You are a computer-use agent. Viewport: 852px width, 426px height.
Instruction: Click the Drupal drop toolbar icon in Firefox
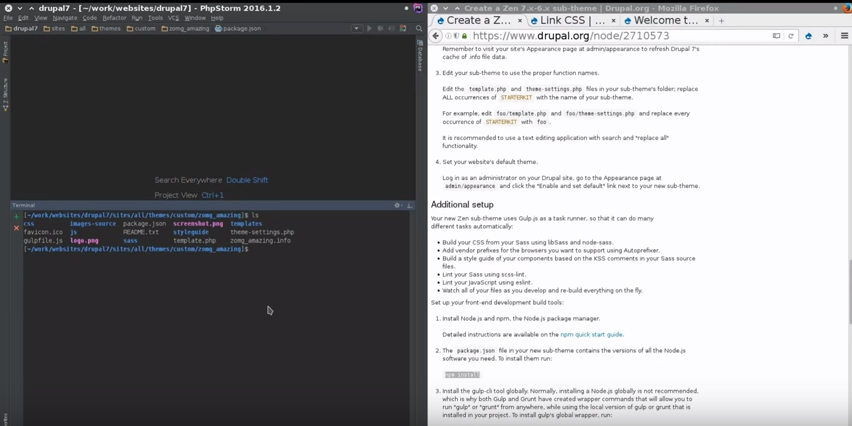click(809, 36)
